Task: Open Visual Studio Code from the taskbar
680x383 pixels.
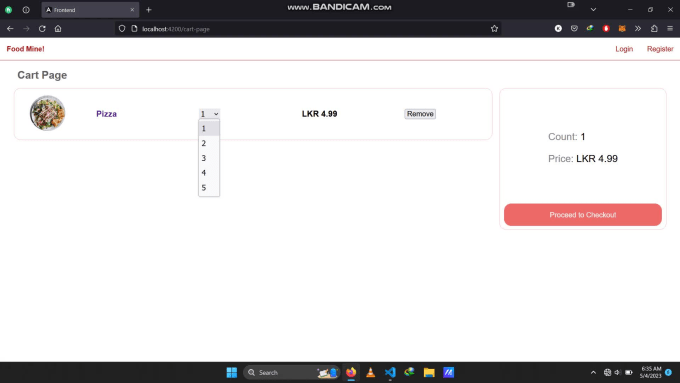Action: point(390,372)
